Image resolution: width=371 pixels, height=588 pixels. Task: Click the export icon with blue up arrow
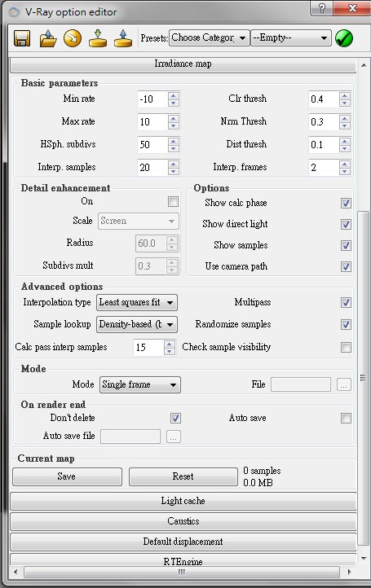coord(123,38)
